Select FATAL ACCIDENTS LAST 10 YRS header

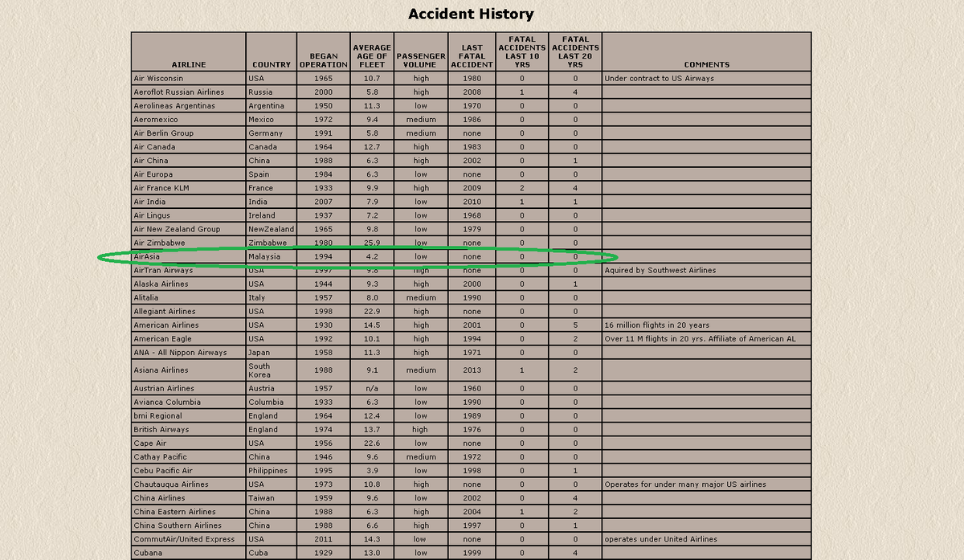coord(521,51)
